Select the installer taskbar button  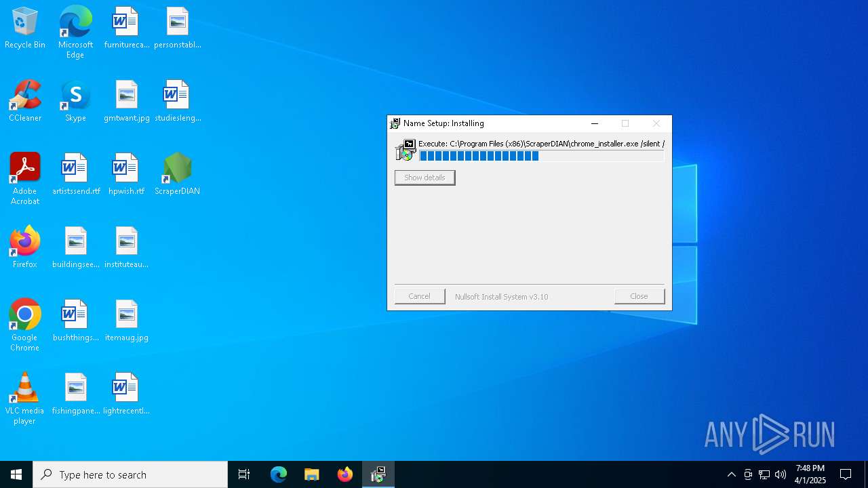(378, 474)
